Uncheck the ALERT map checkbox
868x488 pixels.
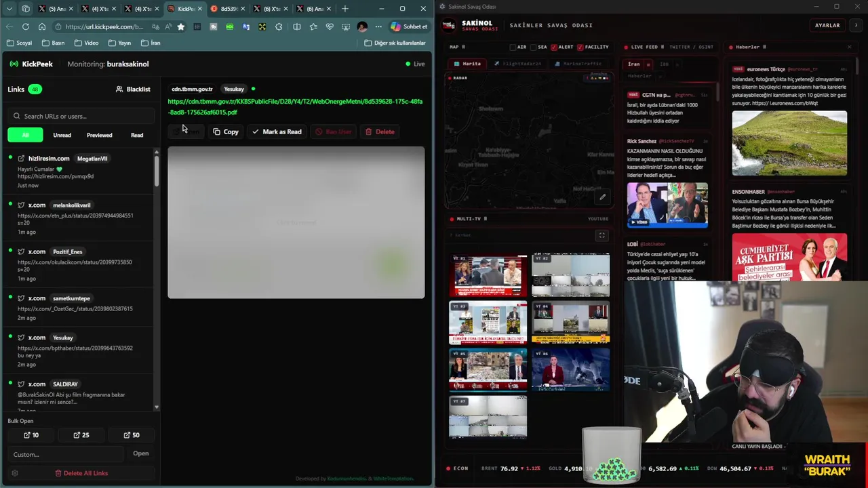coord(554,47)
